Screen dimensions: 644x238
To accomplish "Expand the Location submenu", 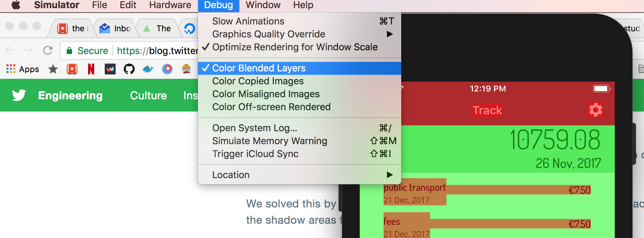I will 231,175.
